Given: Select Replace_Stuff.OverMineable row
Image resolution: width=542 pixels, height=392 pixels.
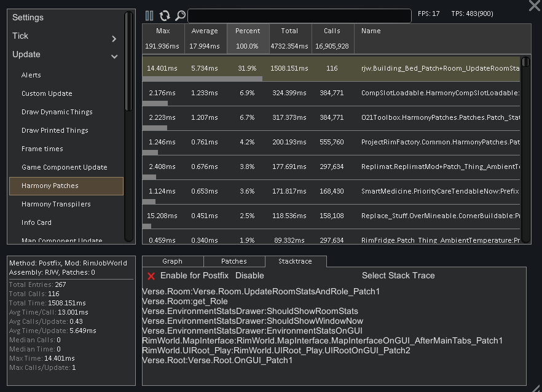Looking at the screenshot, I should coord(331,216).
